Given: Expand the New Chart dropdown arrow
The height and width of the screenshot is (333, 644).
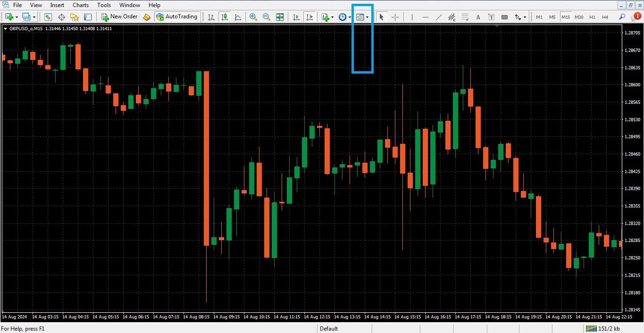Looking at the screenshot, I should click(x=17, y=17).
